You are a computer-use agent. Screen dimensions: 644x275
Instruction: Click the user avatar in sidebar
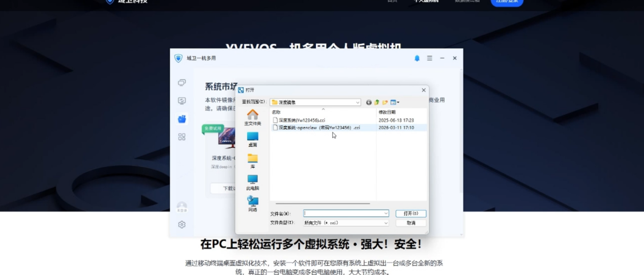pyautogui.click(x=182, y=206)
